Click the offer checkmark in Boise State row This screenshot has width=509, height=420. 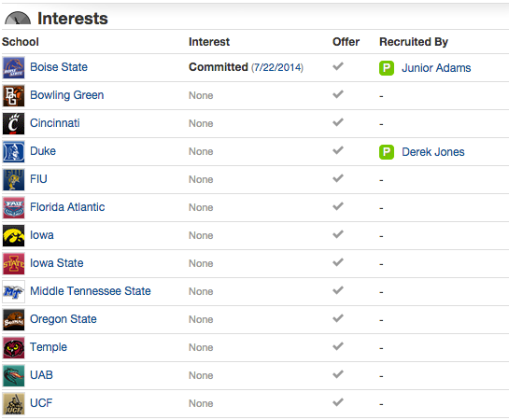click(x=338, y=66)
